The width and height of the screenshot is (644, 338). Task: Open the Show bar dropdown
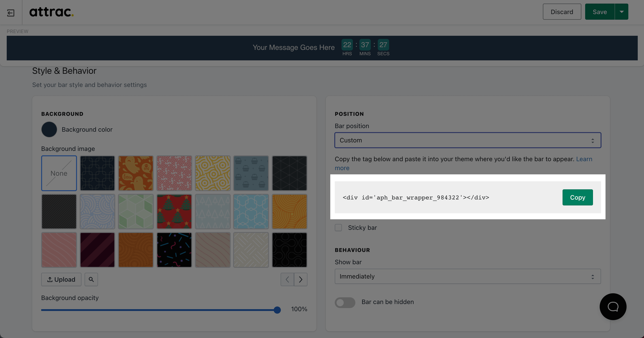467,276
